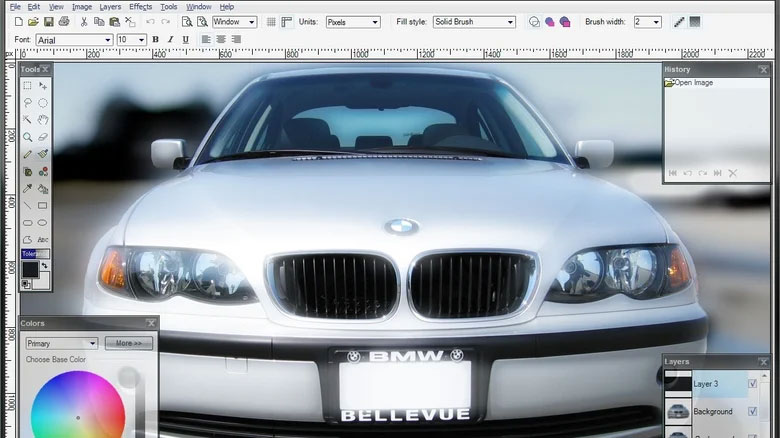
Task: Select the Zoom magnifier tool in Tools panel
Action: 27,137
